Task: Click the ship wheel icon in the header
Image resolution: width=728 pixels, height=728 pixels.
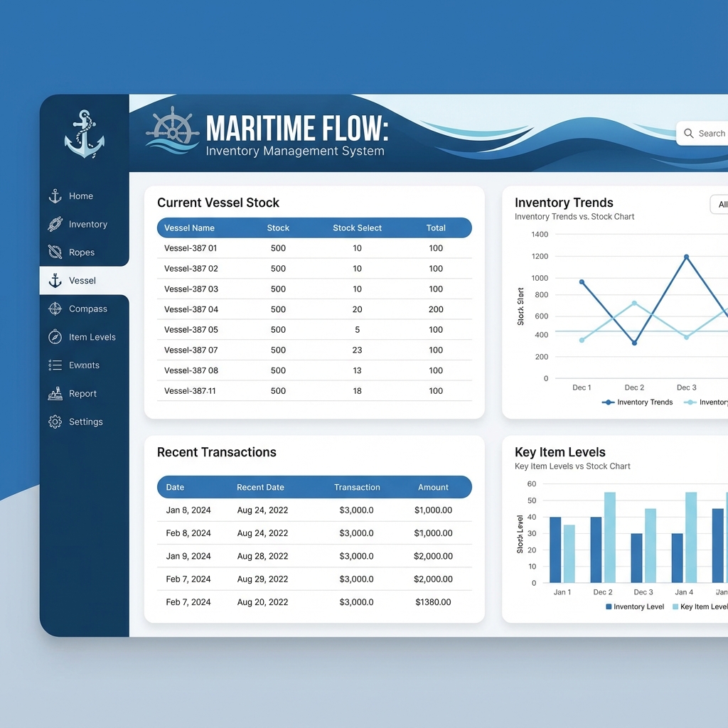Action: [173, 129]
